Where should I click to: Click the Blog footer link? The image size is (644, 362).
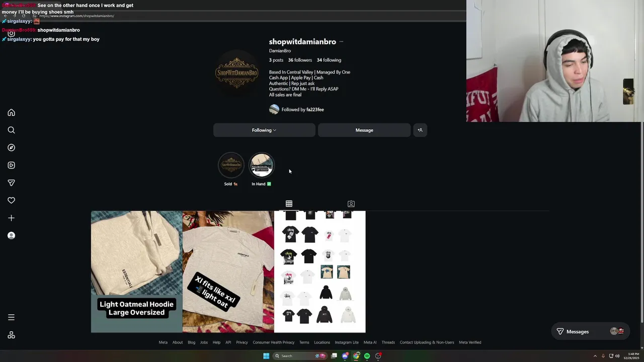(x=192, y=342)
